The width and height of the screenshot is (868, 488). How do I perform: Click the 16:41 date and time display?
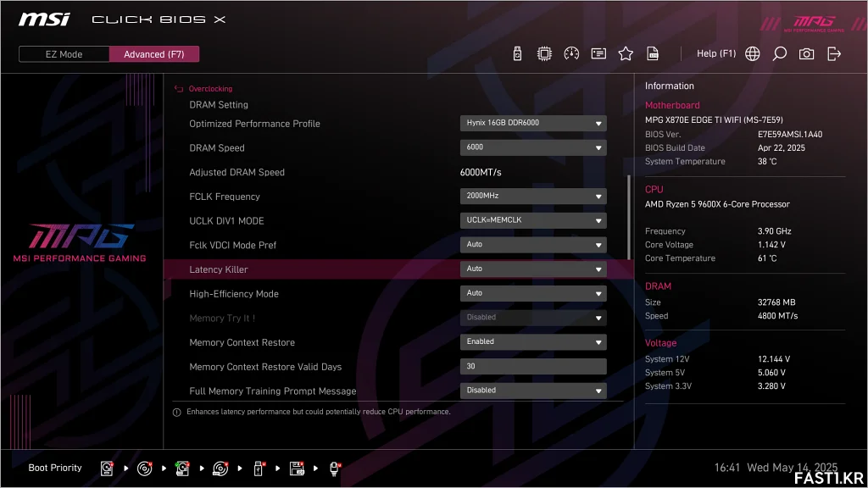[776, 468]
